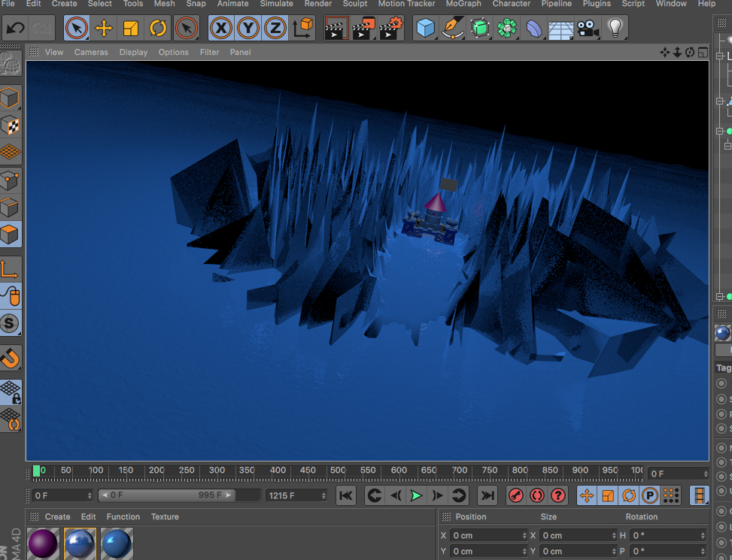Select the Rotate tool in the top toolbar
This screenshot has width=732, height=560.
point(158,29)
